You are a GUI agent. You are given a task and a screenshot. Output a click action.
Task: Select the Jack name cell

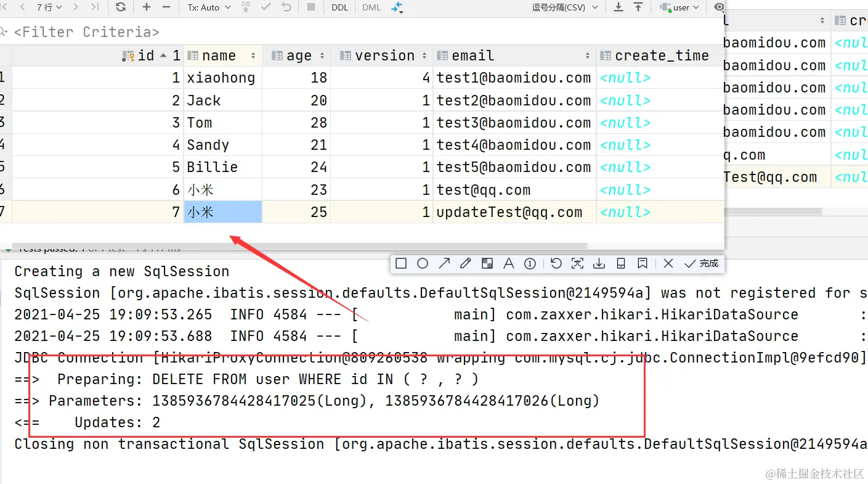click(x=223, y=100)
